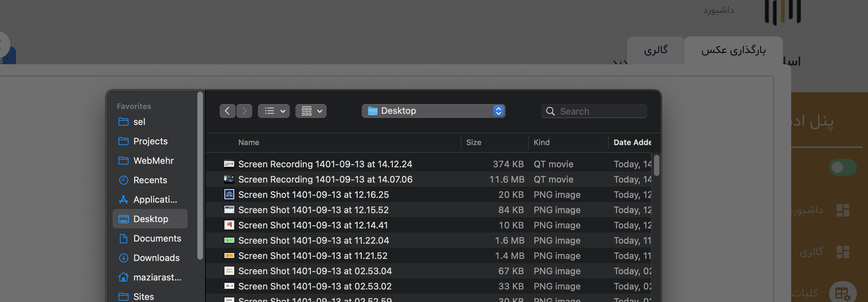
Task: Open the list view options dropdown
Action: point(274,111)
